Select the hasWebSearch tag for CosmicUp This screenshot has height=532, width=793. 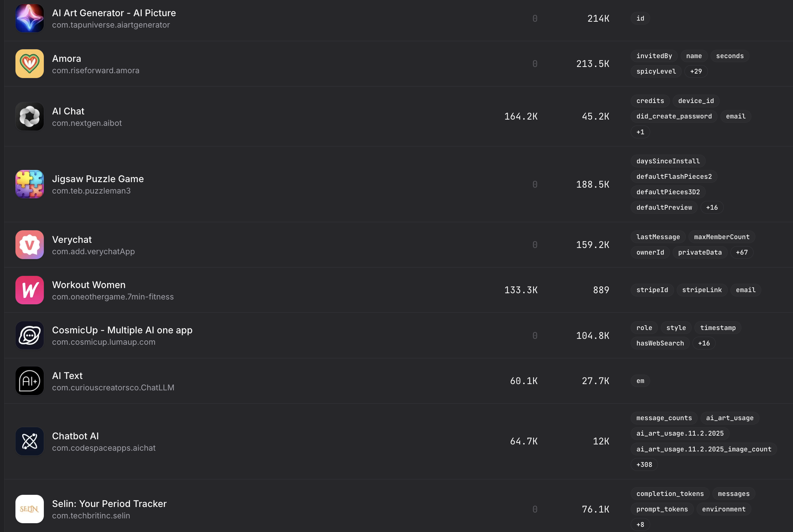(660, 343)
